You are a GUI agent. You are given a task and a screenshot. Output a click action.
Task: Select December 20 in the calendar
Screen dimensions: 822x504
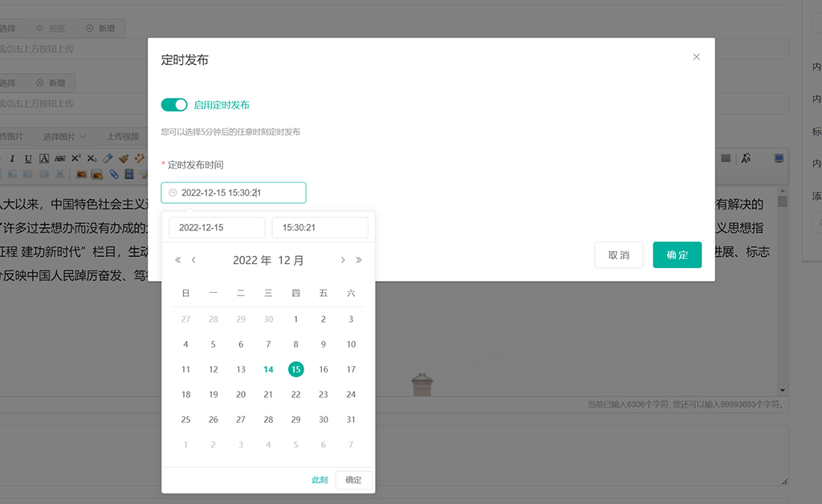241,394
